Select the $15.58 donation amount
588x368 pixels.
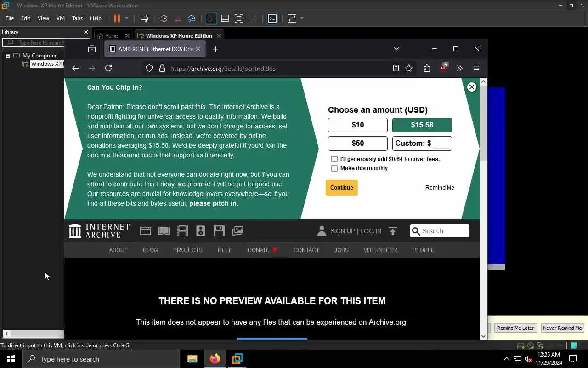point(422,125)
